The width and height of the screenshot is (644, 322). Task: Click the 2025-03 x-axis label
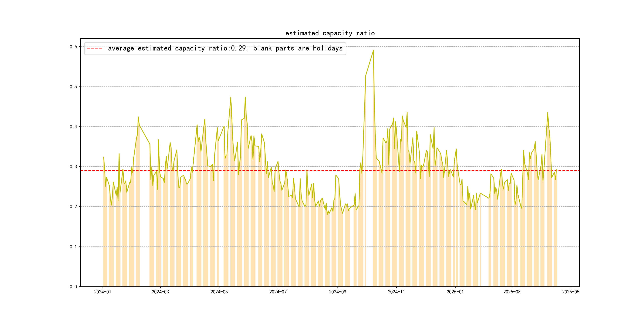pos(512,292)
